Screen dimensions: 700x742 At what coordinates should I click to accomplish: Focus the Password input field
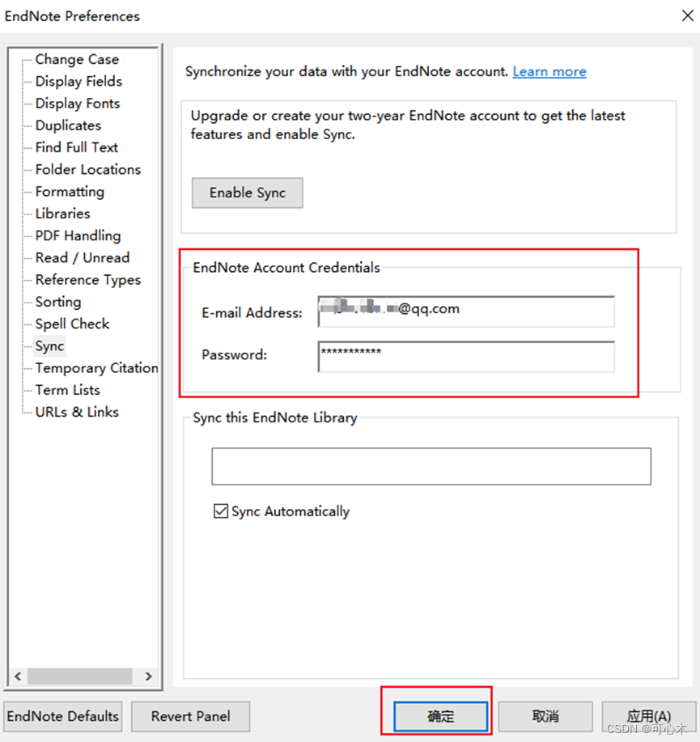point(466,356)
